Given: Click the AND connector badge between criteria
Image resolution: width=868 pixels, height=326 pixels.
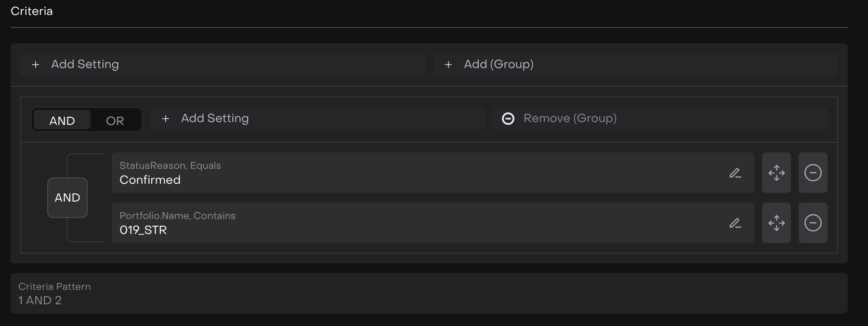Looking at the screenshot, I should pos(67,198).
